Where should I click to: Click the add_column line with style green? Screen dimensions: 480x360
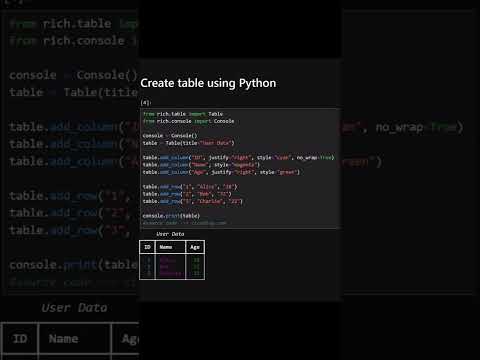click(x=221, y=172)
